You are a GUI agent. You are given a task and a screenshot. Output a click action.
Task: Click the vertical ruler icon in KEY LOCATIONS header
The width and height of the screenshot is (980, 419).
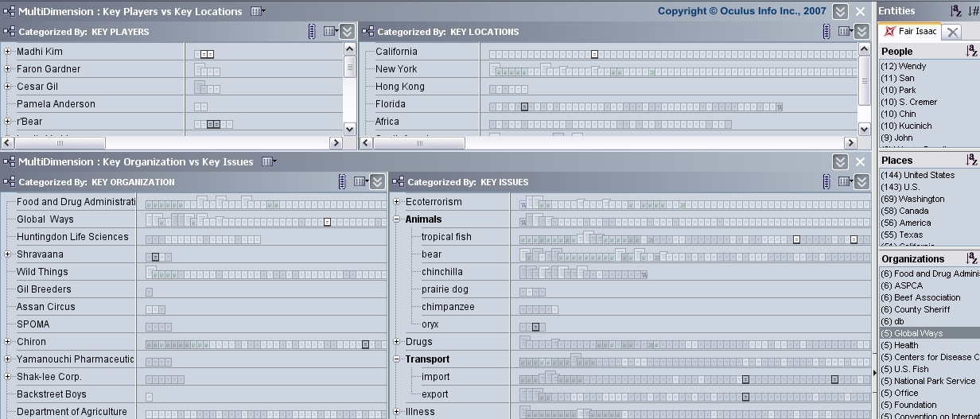coord(827,32)
